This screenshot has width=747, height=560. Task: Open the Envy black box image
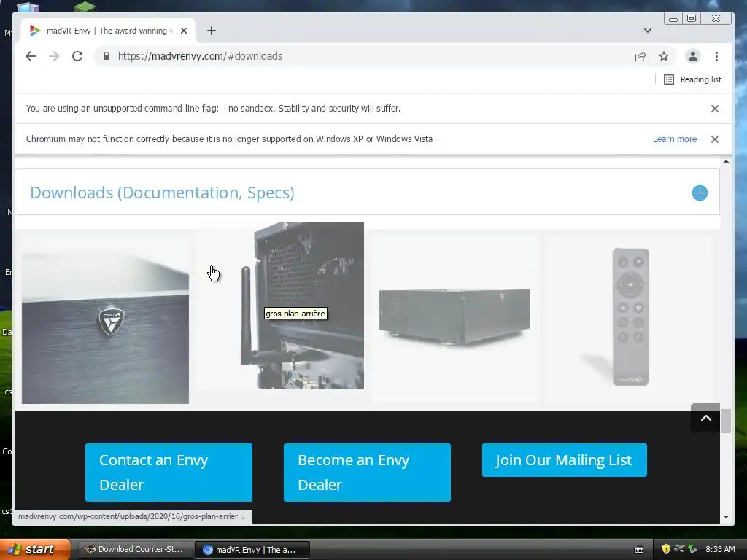point(454,316)
